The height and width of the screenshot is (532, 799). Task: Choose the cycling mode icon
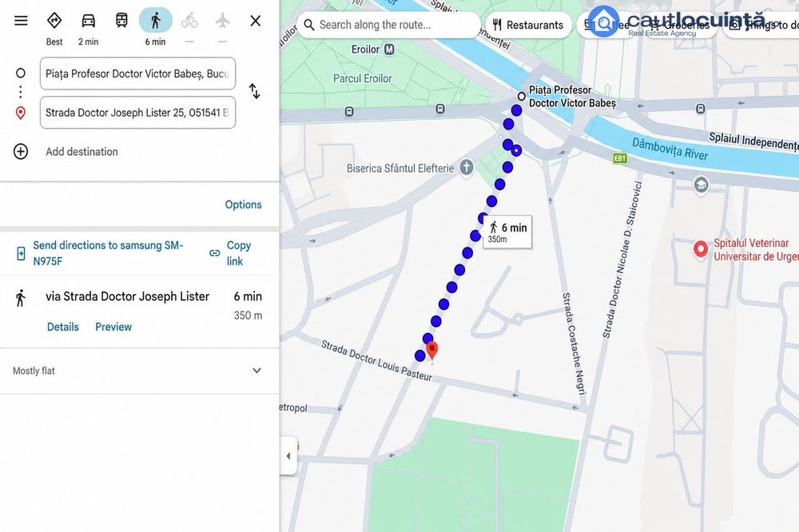coord(189,21)
